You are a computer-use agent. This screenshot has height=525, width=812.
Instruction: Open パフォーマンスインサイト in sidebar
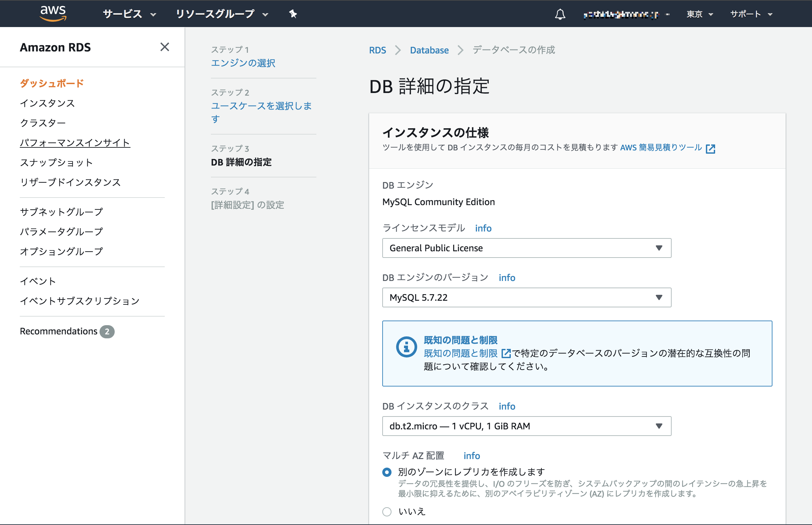[75, 142]
